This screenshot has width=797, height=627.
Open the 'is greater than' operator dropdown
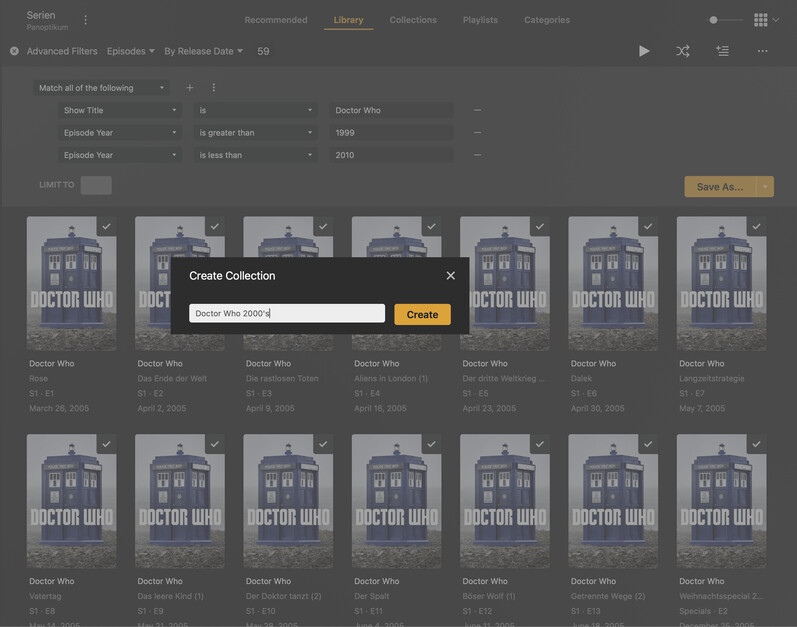[256, 132]
